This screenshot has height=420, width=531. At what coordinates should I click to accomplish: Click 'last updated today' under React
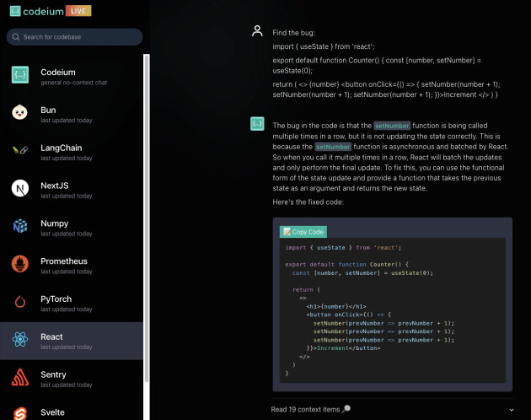67,347
